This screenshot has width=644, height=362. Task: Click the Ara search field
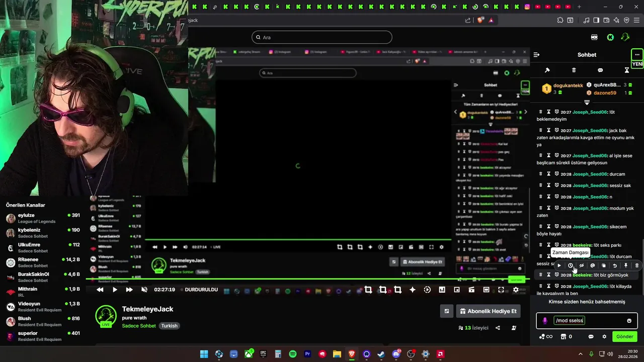click(x=321, y=37)
